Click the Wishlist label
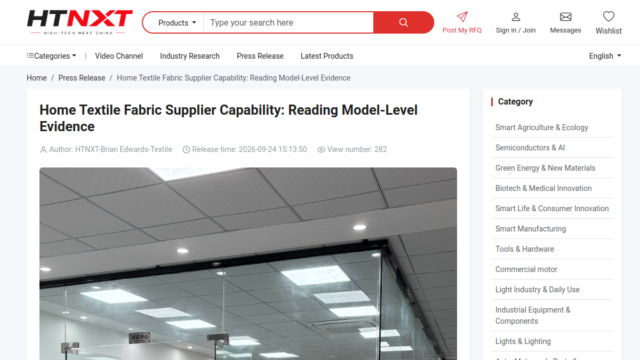640x360 pixels. 609,31
